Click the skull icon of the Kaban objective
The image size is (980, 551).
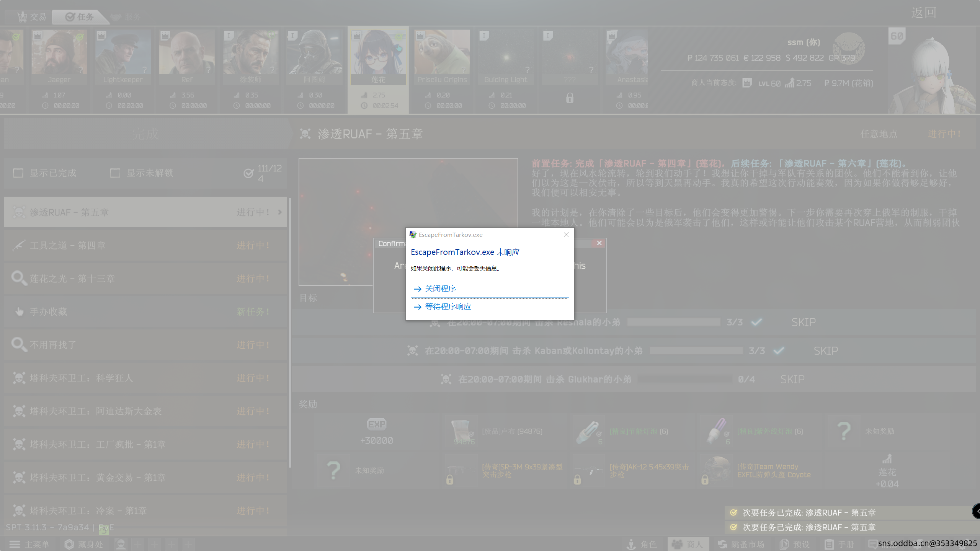pos(413,350)
